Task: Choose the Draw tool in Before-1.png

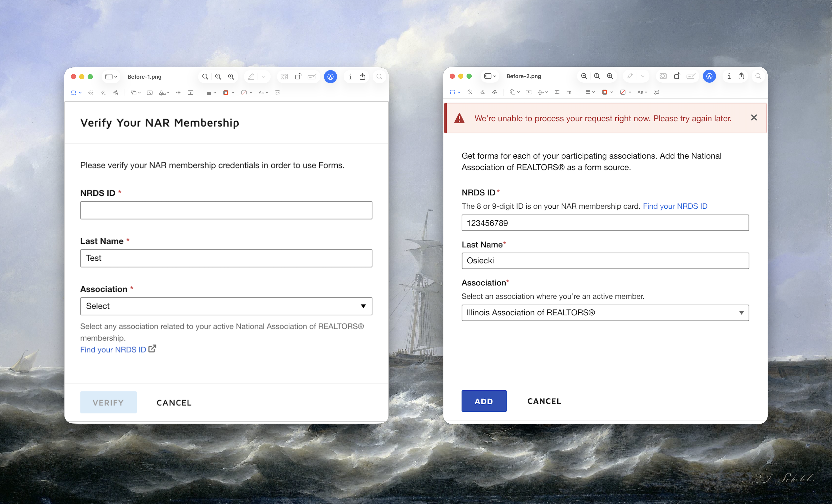Action: point(116,92)
